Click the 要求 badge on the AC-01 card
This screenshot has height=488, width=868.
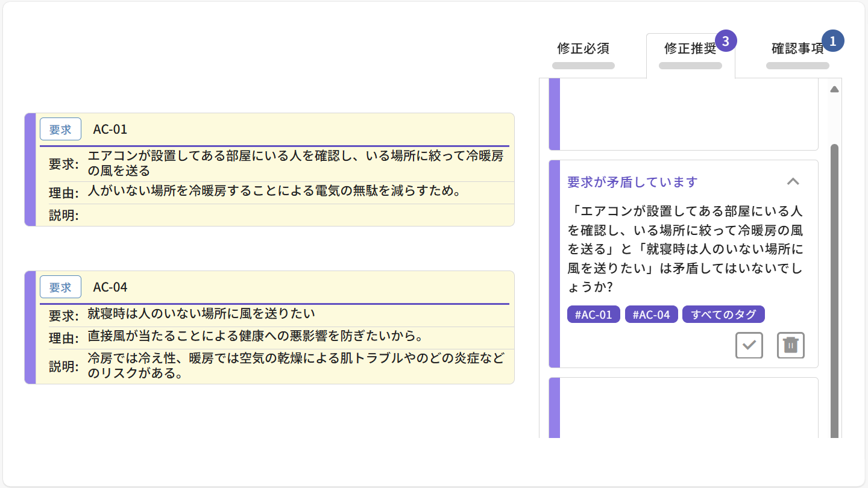(x=60, y=129)
